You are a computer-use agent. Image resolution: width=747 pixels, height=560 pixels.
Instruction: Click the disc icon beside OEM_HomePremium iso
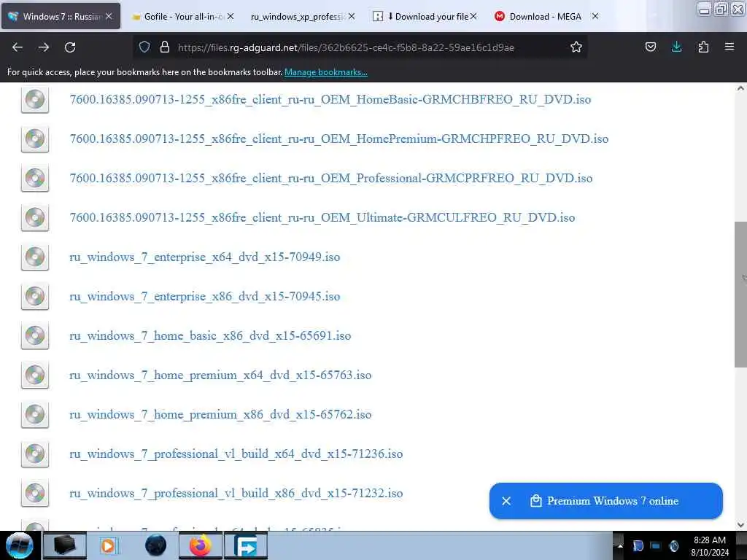click(35, 139)
